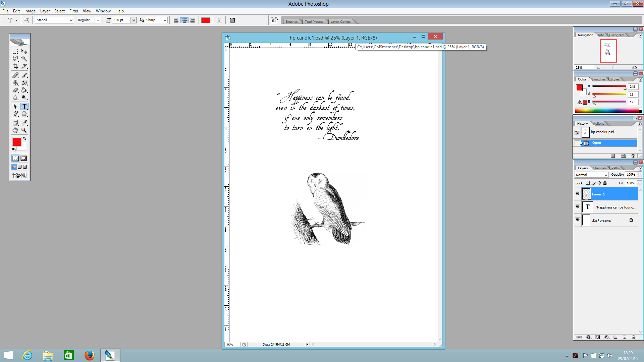Left align the text
The height and width of the screenshot is (362, 644).
tap(176, 20)
